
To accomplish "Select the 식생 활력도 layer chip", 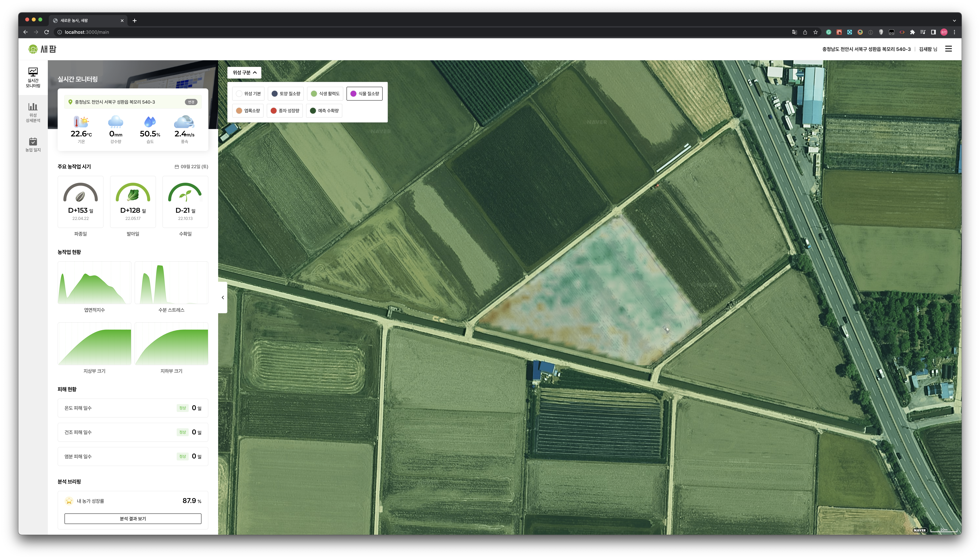I will [325, 94].
